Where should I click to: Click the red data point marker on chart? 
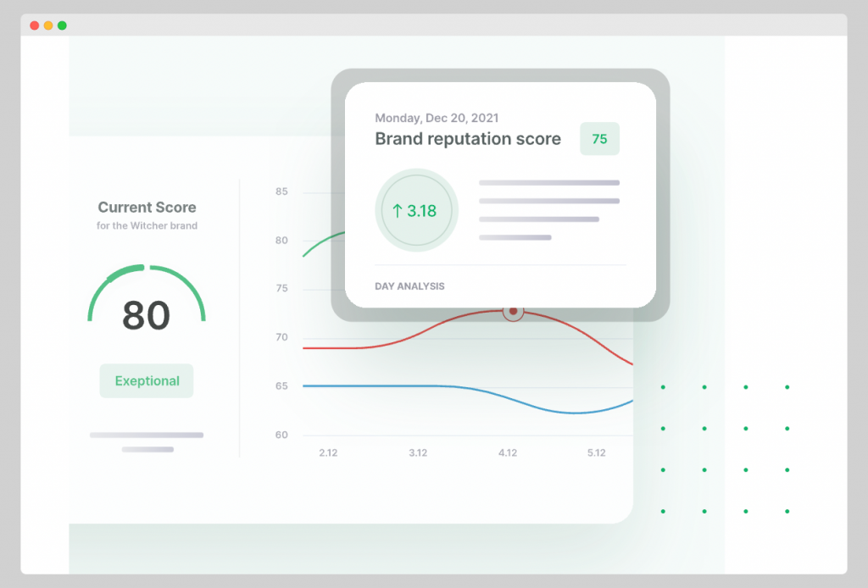pos(513,311)
